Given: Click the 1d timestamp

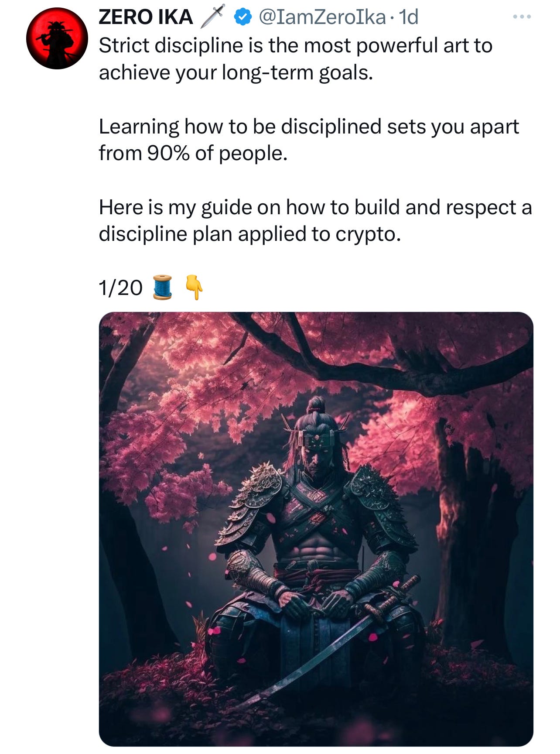Looking at the screenshot, I should pyautogui.click(x=409, y=17).
